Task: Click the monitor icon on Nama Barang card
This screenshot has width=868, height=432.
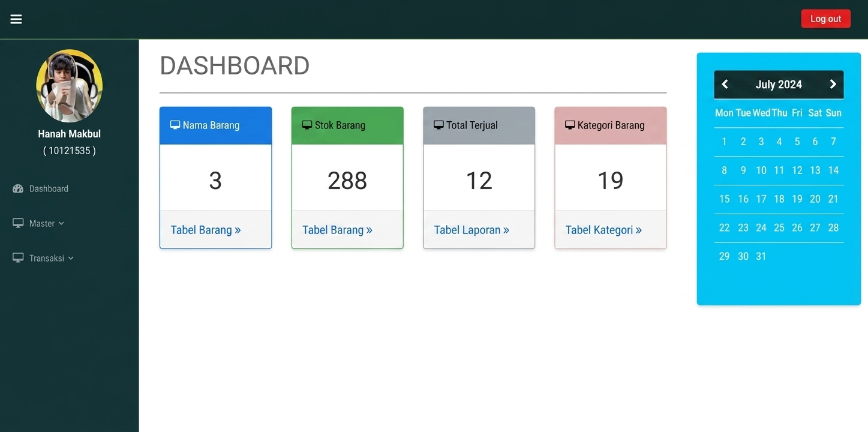Action: tap(175, 125)
